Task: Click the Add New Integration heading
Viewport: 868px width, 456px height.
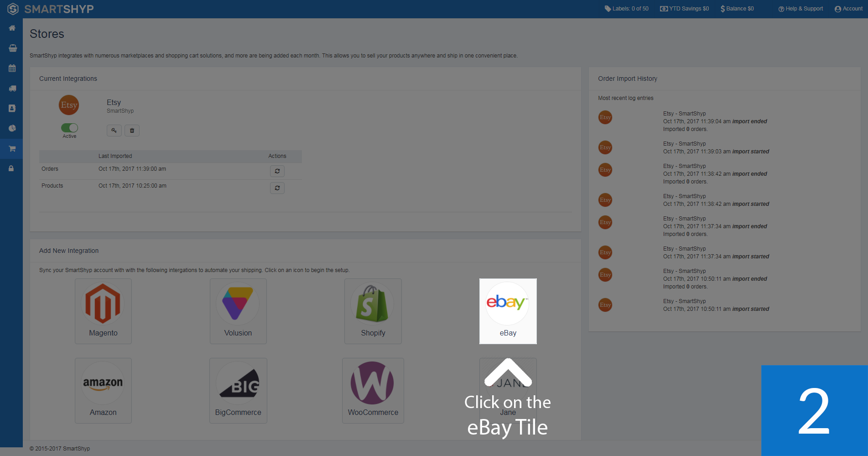Action: (69, 251)
